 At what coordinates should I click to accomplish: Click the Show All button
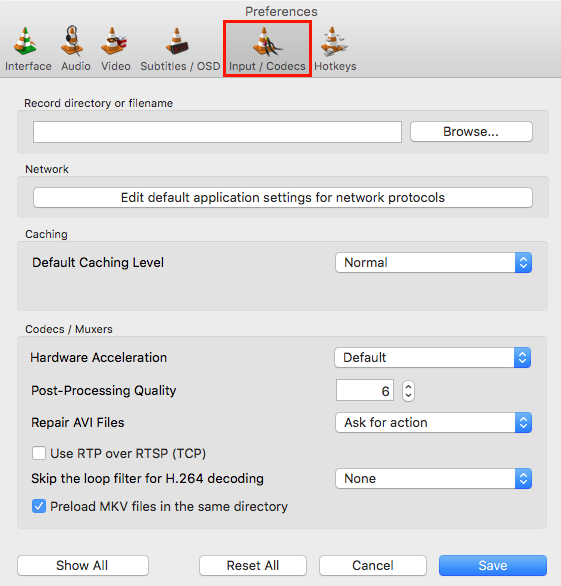[83, 565]
